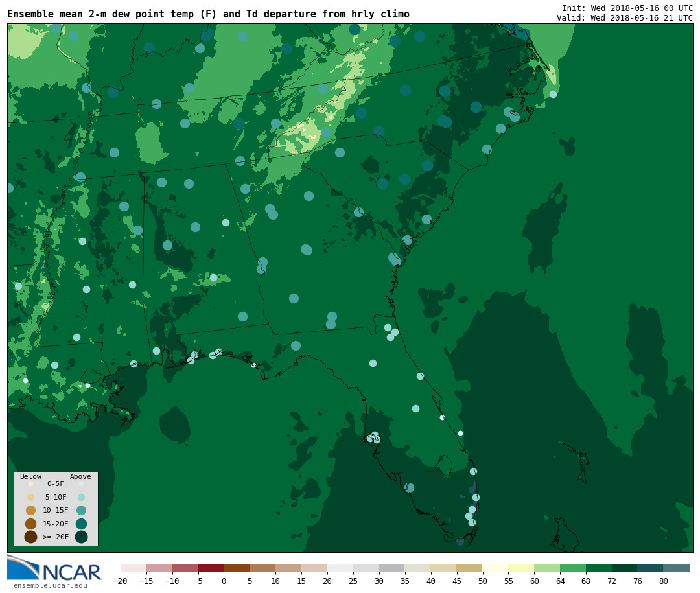Open the ensemble.ucar.edu link
The height and width of the screenshot is (593, 700).
(50, 586)
